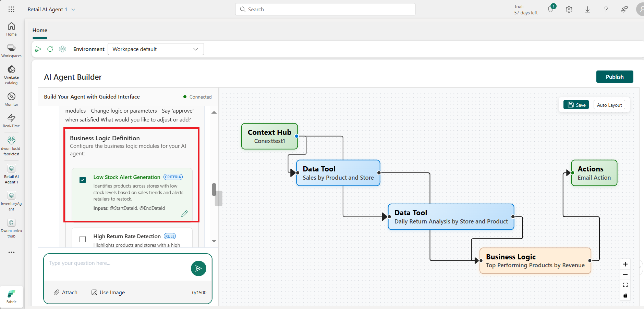Open Real-Time hub in sidebar
This screenshot has width=644, height=309.
pos(11,121)
